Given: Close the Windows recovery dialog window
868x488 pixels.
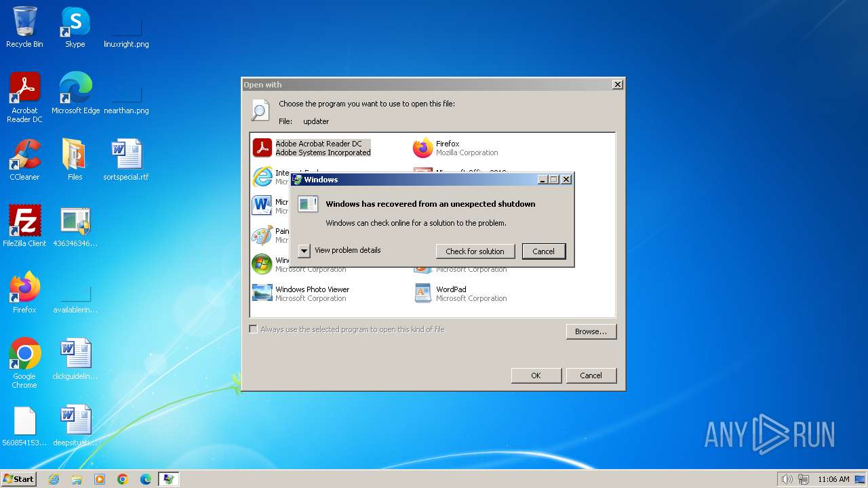Looking at the screenshot, I should (x=566, y=180).
